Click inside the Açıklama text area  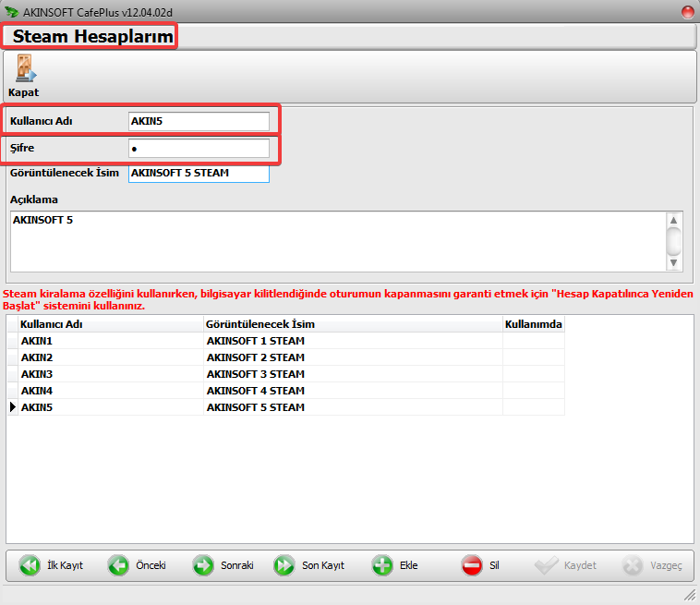(338, 242)
